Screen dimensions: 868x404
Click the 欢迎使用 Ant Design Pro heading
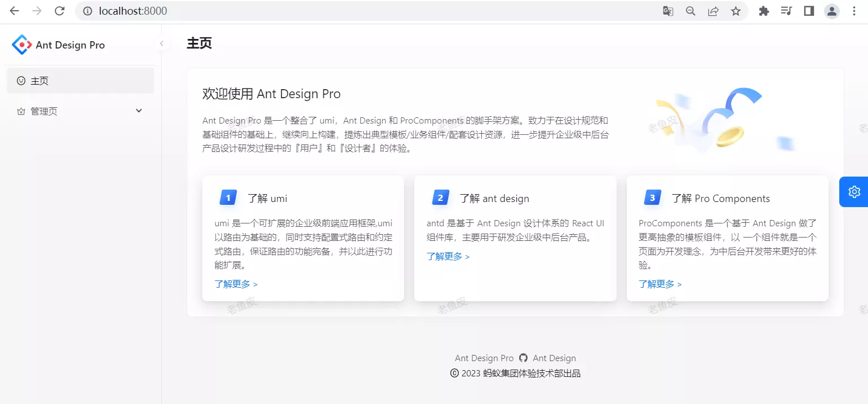coord(272,94)
